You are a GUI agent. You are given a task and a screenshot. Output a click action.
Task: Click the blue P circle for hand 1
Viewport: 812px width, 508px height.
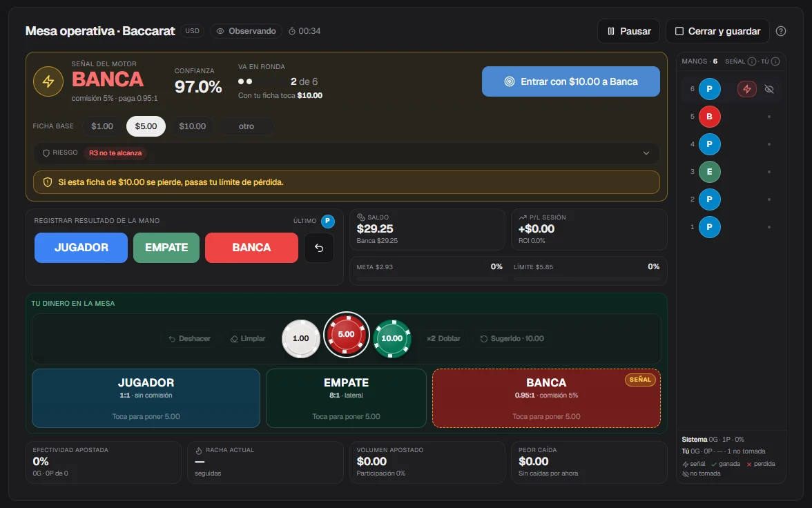pyautogui.click(x=710, y=227)
